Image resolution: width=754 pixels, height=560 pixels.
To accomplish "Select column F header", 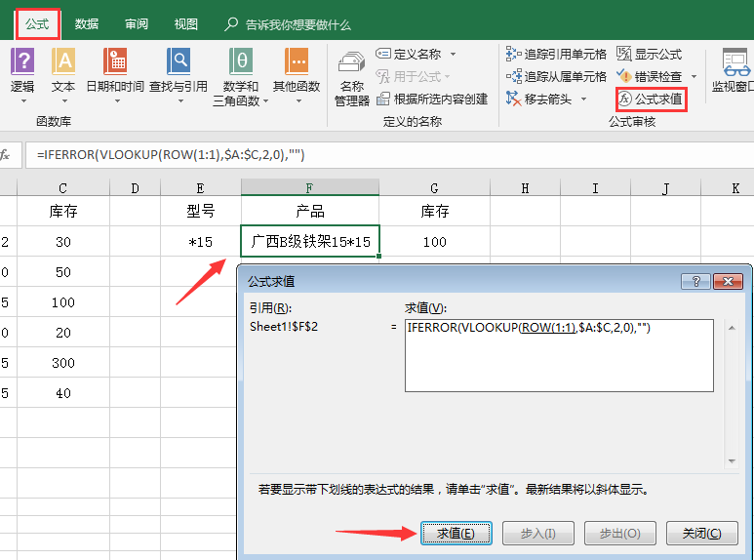I will [309, 187].
